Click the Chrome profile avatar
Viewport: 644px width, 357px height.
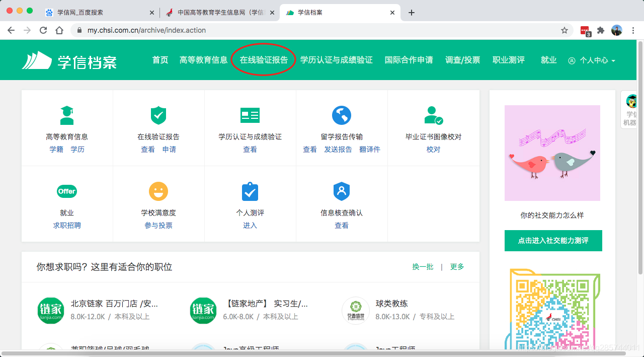click(617, 30)
